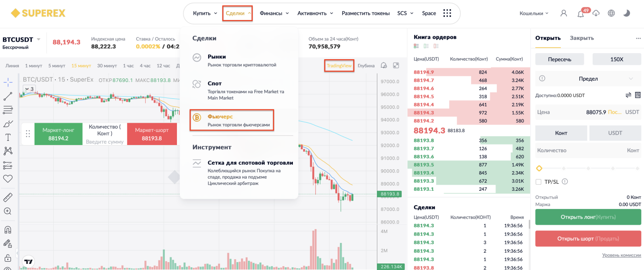Expand the Предел order type dropdown
The width and height of the screenshot is (644, 270).
point(588,79)
